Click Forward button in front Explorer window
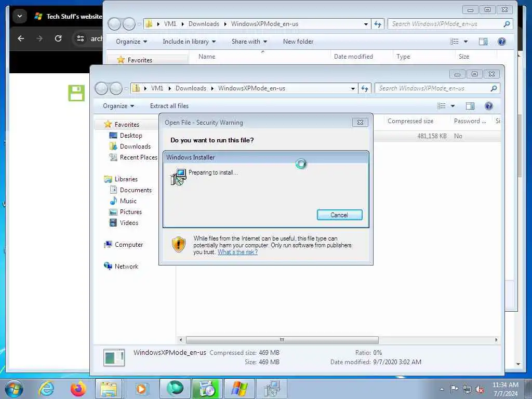This screenshot has width=532, height=399. 116,88
